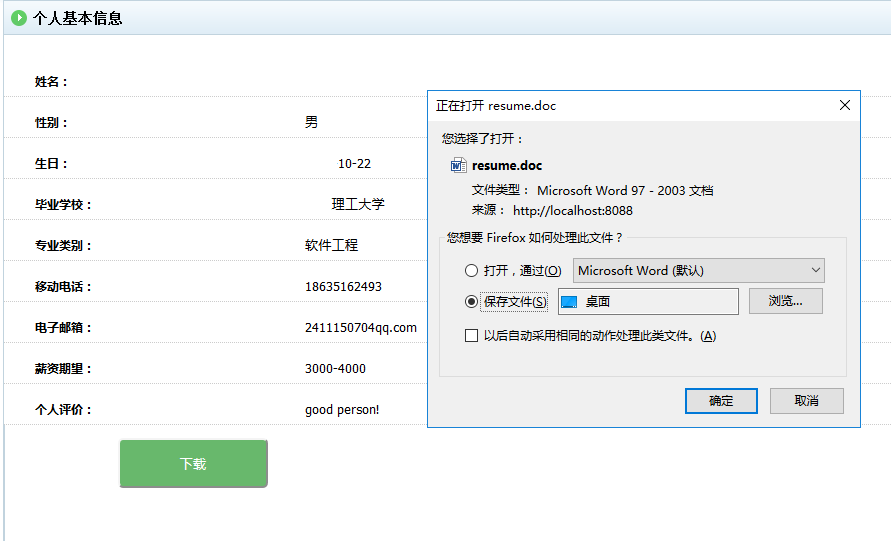This screenshot has height=541, width=891.
Task: Click the salary value 3000-4000
Action: [x=335, y=369]
